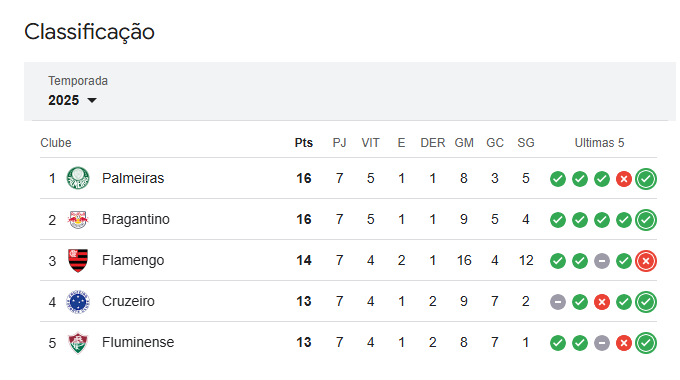
Task: Click Flamengo's most recent red loss icon
Action: (x=646, y=261)
